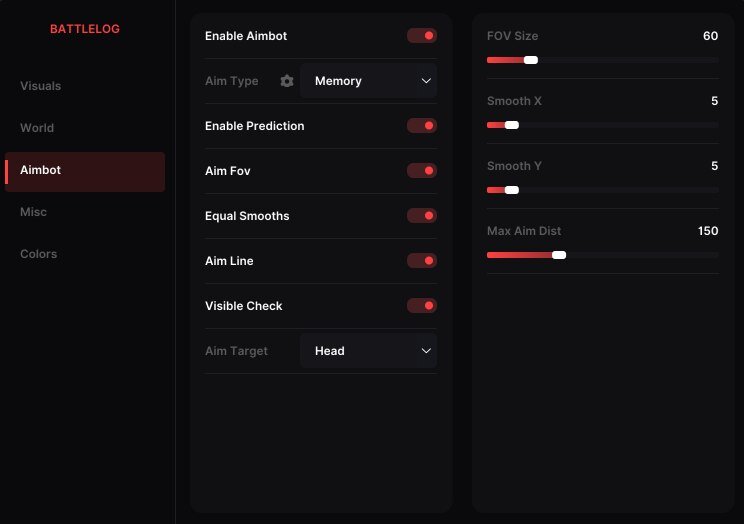Click the Max Aim Dist slider handle
Screen dimensions: 744x524
click(559, 255)
